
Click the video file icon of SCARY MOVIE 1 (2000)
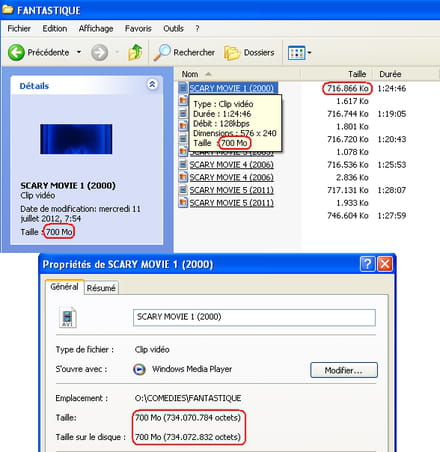(x=183, y=88)
